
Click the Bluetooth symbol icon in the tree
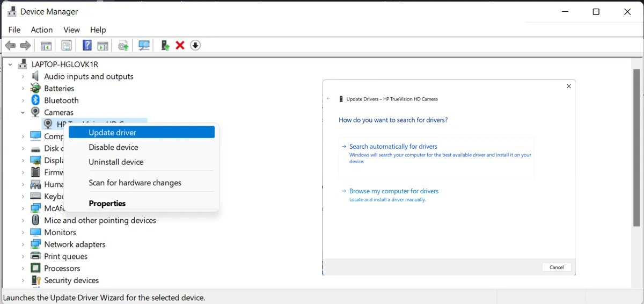point(35,100)
